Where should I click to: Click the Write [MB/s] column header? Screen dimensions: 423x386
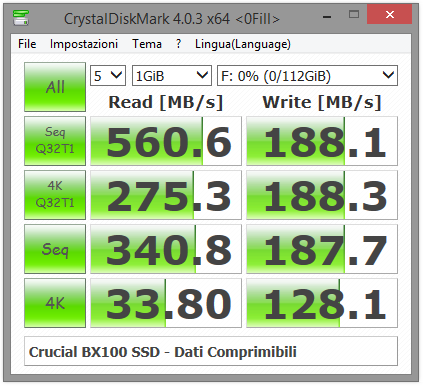[322, 102]
